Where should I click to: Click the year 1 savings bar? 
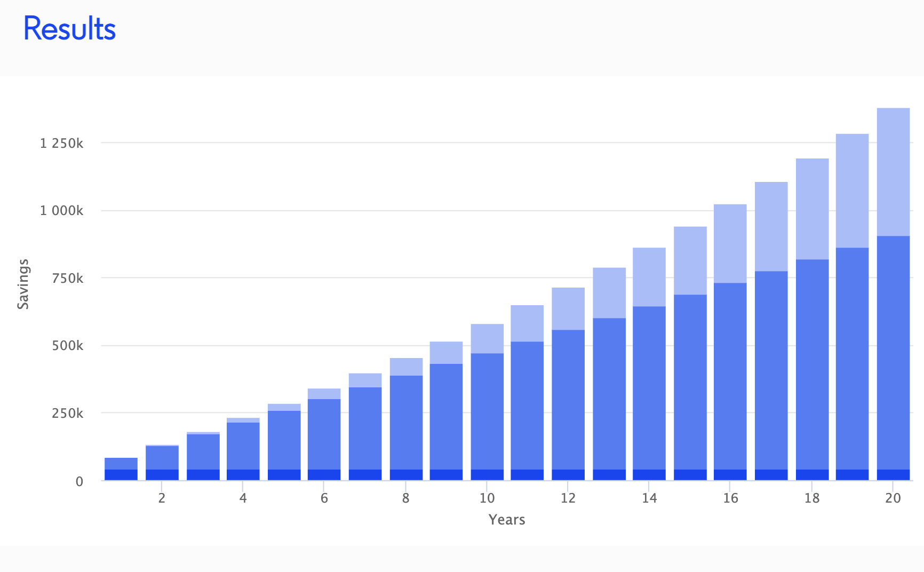pyautogui.click(x=121, y=469)
